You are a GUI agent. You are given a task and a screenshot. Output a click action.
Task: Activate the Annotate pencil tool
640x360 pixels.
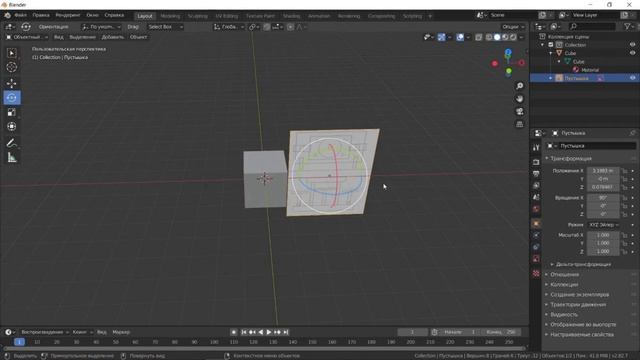[x=12, y=143]
